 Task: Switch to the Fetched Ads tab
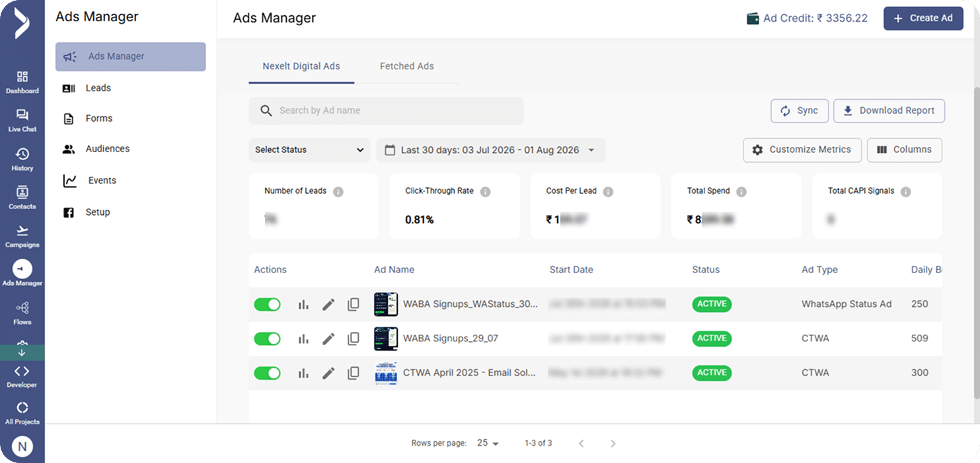407,66
